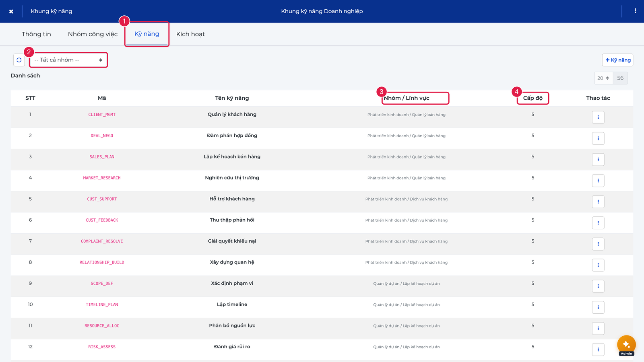Viewport: 644px width, 362px height.
Task: Open the top-right vertical dots menu
Action: click(635, 11)
